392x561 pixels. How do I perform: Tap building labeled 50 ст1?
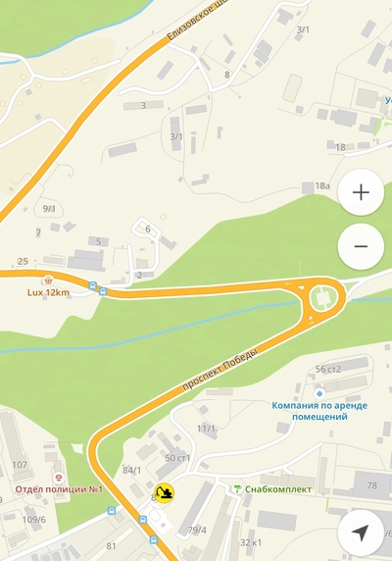point(177,458)
